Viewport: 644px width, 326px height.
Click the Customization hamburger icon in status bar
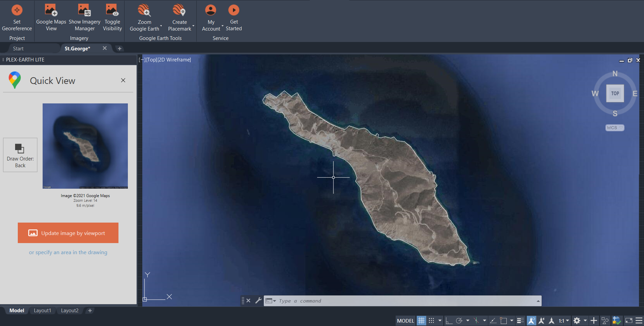(x=639, y=321)
